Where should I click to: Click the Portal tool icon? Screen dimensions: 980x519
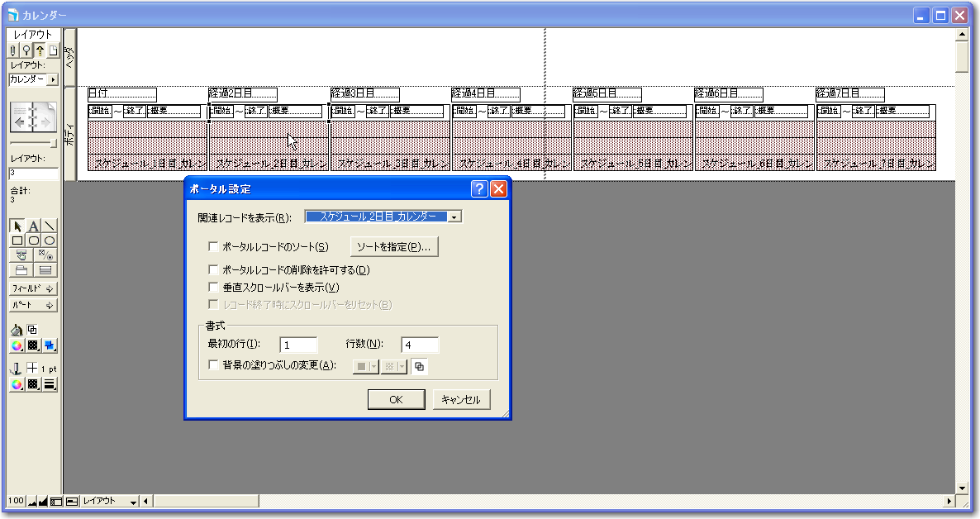pyautogui.click(x=46, y=269)
